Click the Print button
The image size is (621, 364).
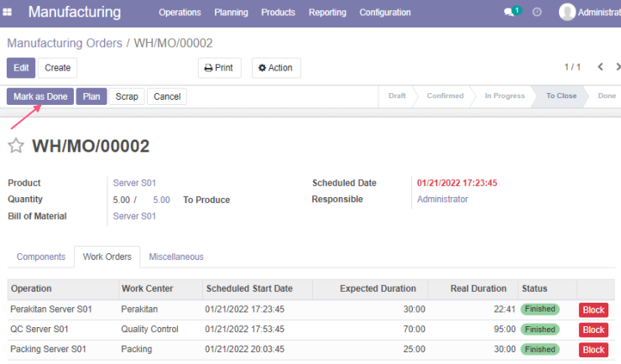pos(219,68)
